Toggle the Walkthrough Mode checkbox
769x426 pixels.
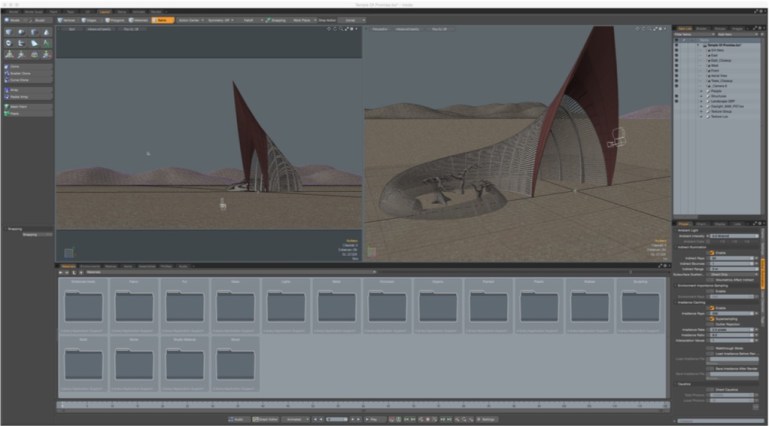[710, 348]
